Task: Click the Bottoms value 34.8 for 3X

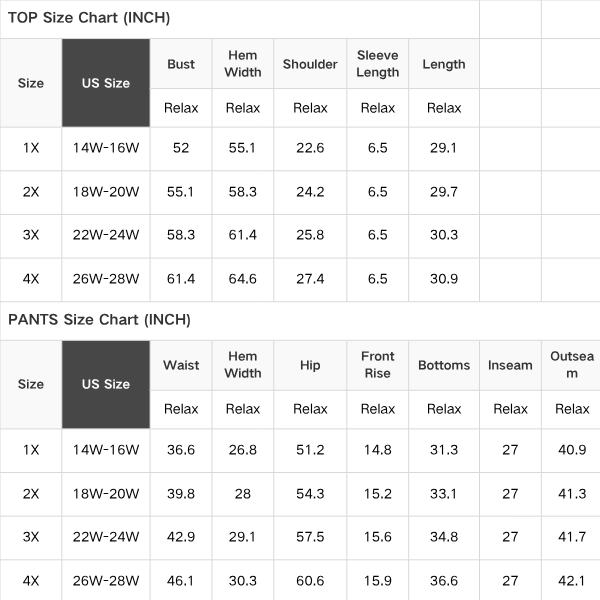Action: point(444,536)
